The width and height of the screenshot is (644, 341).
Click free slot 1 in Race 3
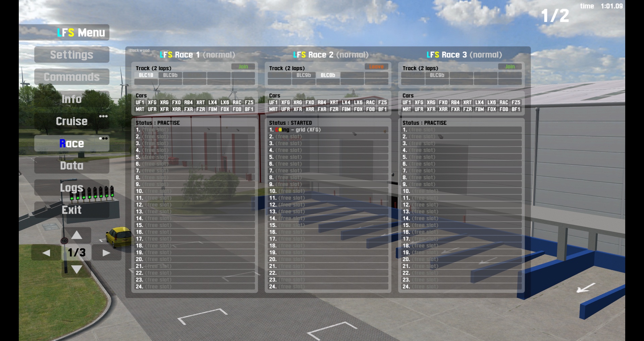click(x=462, y=130)
